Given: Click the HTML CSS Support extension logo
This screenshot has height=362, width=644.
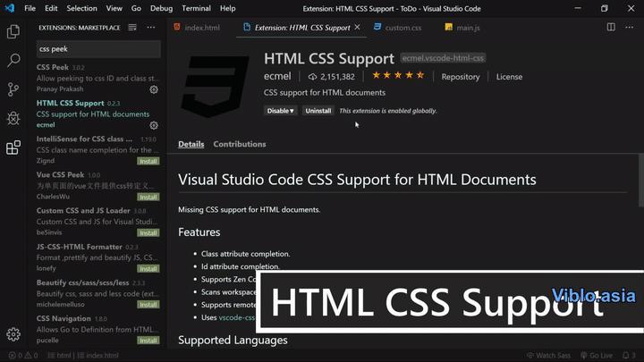Looking at the screenshot, I should point(216,87).
